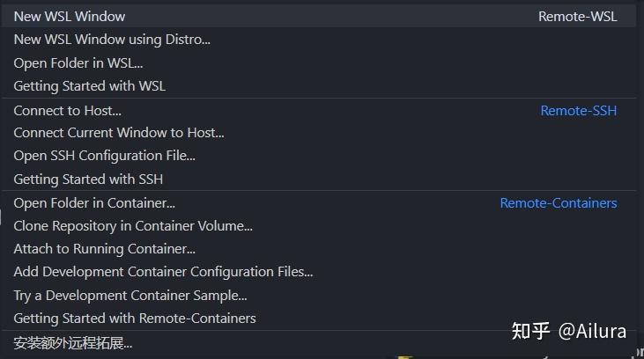Image resolution: width=644 pixels, height=359 pixels.
Task: Open Getting Started with WSL
Action: click(89, 85)
